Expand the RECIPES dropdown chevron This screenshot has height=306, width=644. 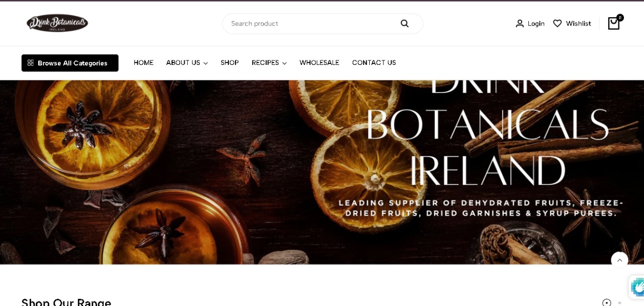[x=284, y=63]
